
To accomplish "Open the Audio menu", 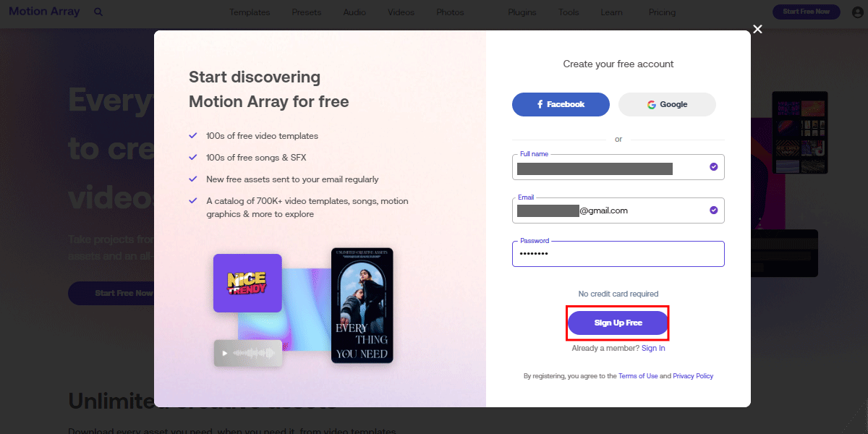I will [x=354, y=12].
